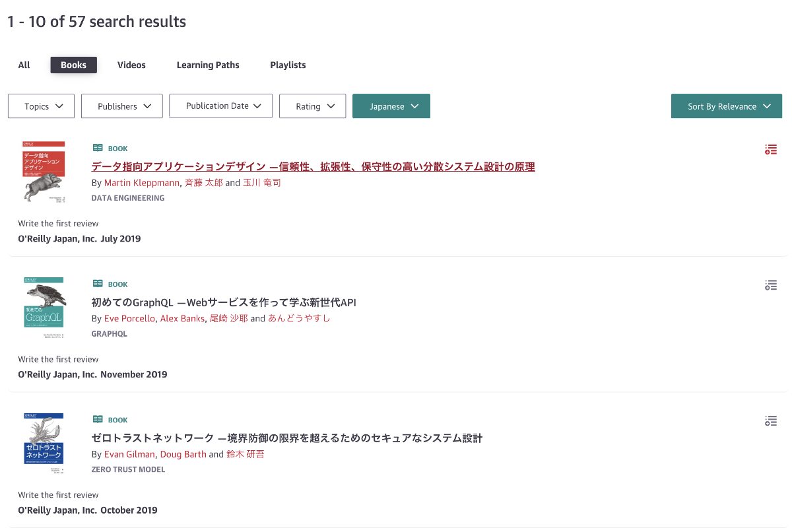View author Martin Kleppmann
This screenshot has height=532, width=792.
[142, 183]
